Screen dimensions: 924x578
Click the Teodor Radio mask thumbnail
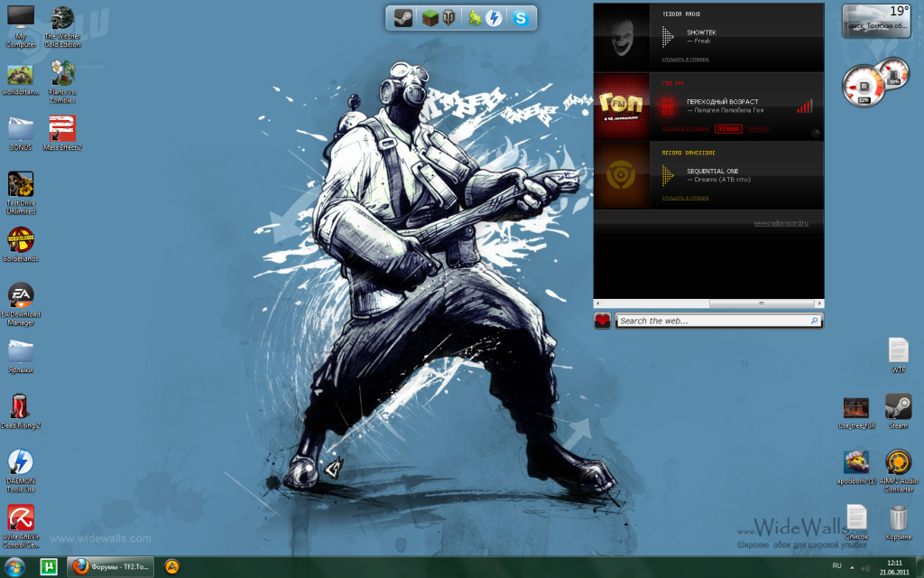point(622,37)
